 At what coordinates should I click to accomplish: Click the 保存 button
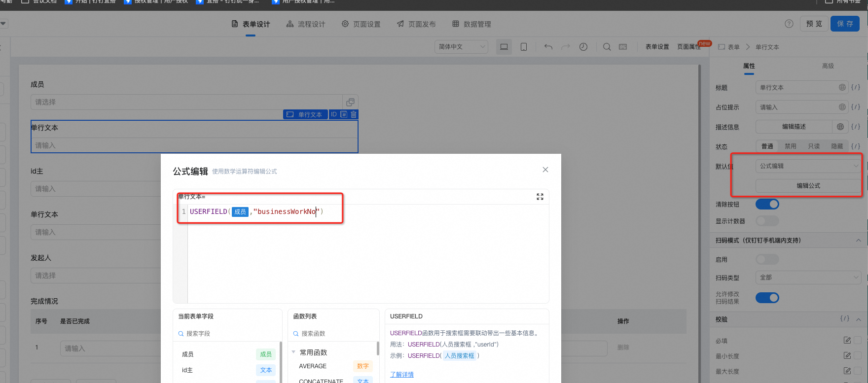click(845, 24)
